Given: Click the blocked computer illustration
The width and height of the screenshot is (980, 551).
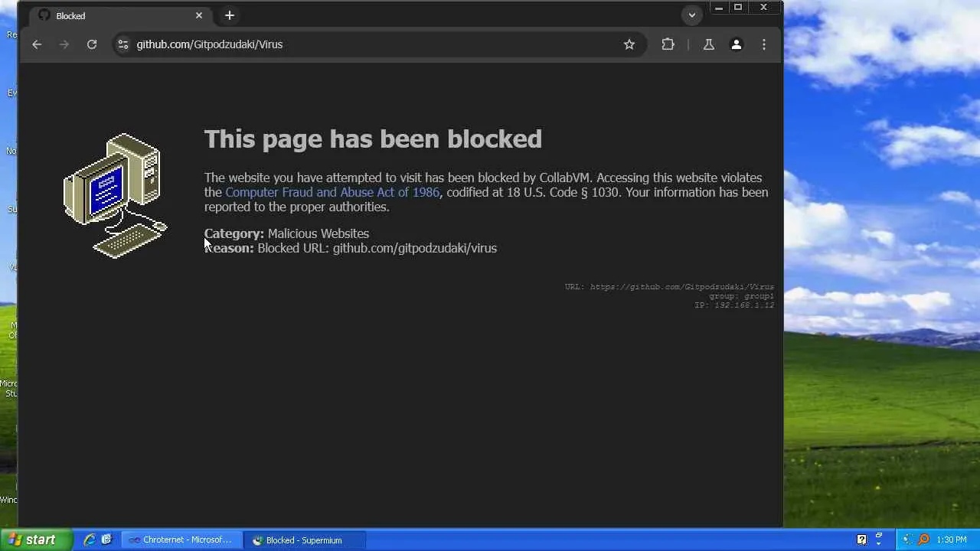Looking at the screenshot, I should pos(115,196).
